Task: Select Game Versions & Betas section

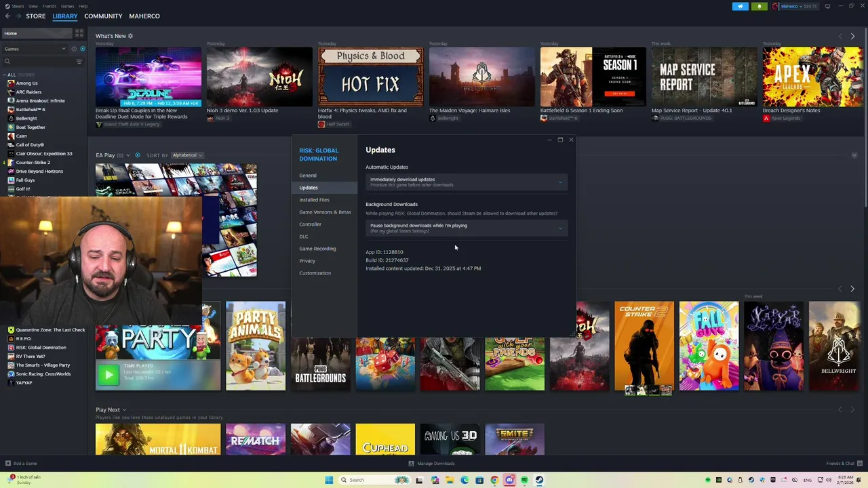Action: point(325,212)
